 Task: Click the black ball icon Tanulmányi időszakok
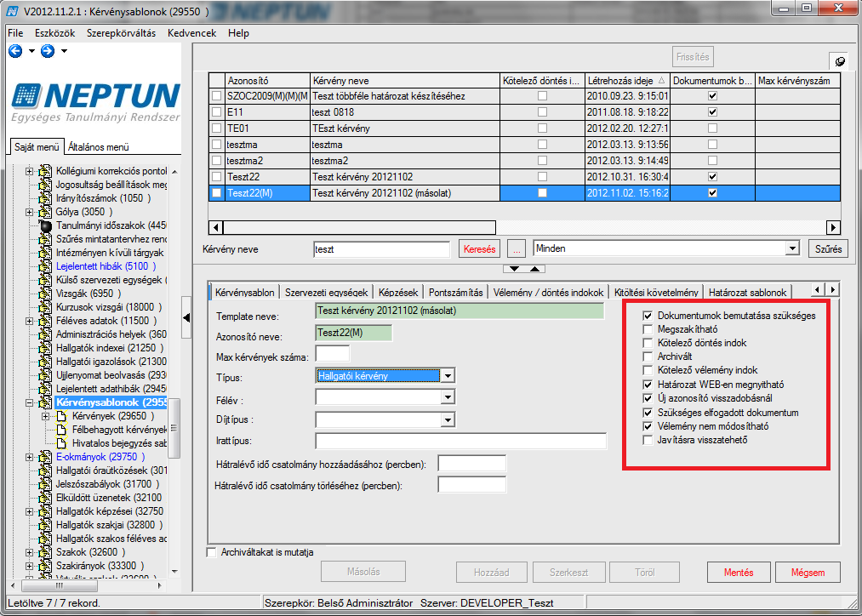[46, 225]
